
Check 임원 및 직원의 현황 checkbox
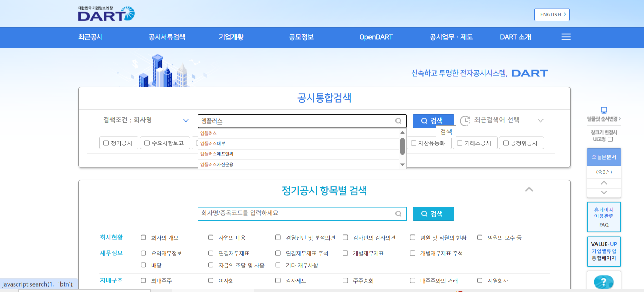point(413,237)
